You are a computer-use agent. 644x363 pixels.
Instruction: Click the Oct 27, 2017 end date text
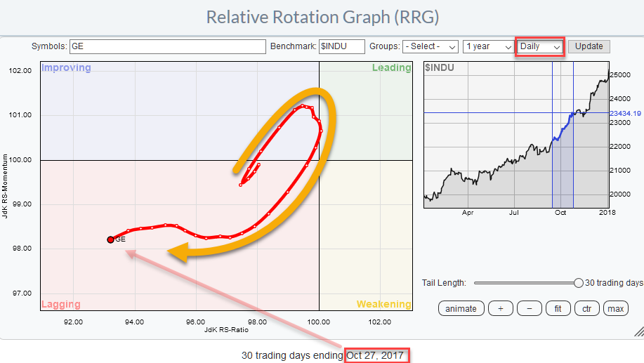pyautogui.click(x=376, y=355)
